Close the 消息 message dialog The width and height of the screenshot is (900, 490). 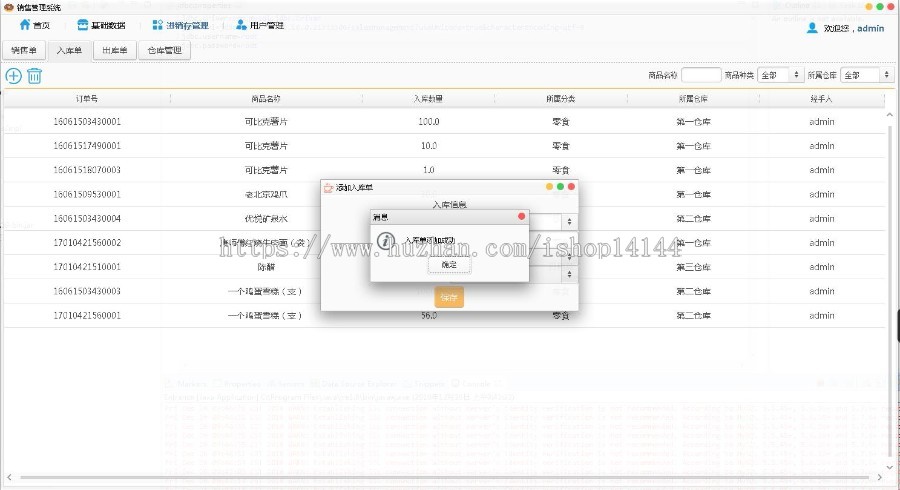click(x=521, y=216)
